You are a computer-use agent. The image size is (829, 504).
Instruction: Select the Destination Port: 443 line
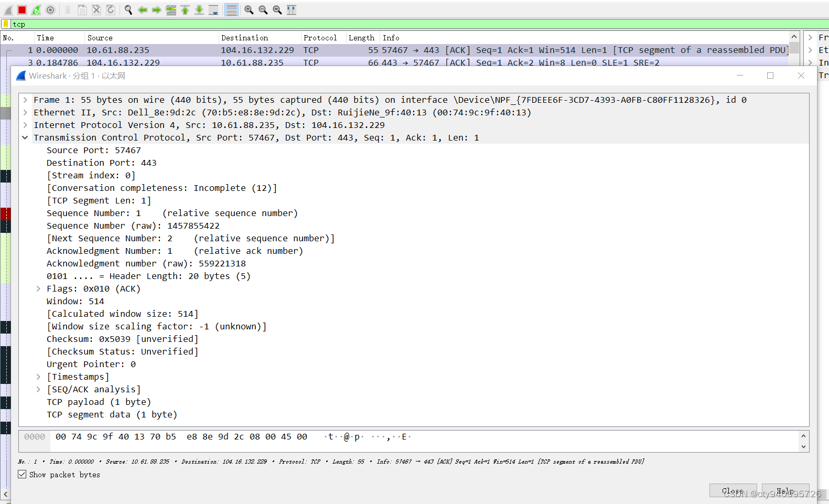(x=102, y=163)
